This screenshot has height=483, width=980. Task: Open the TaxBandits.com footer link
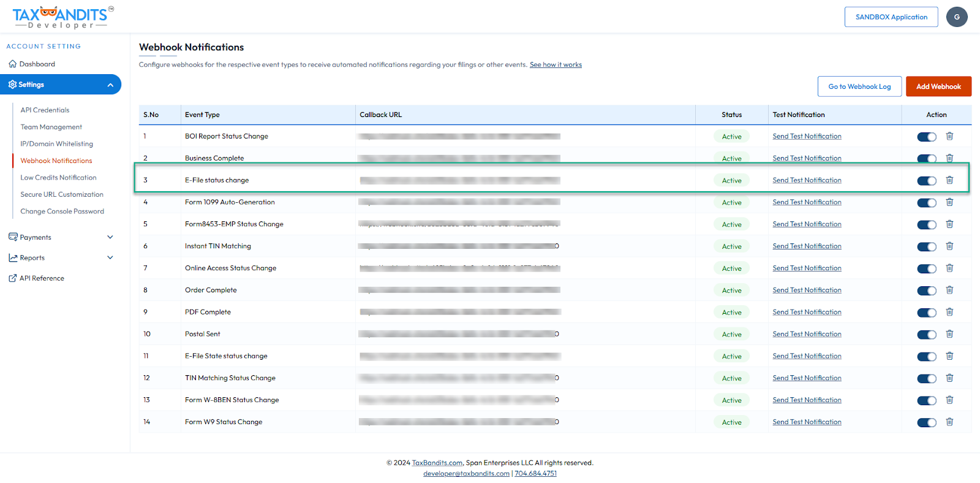[x=437, y=463]
